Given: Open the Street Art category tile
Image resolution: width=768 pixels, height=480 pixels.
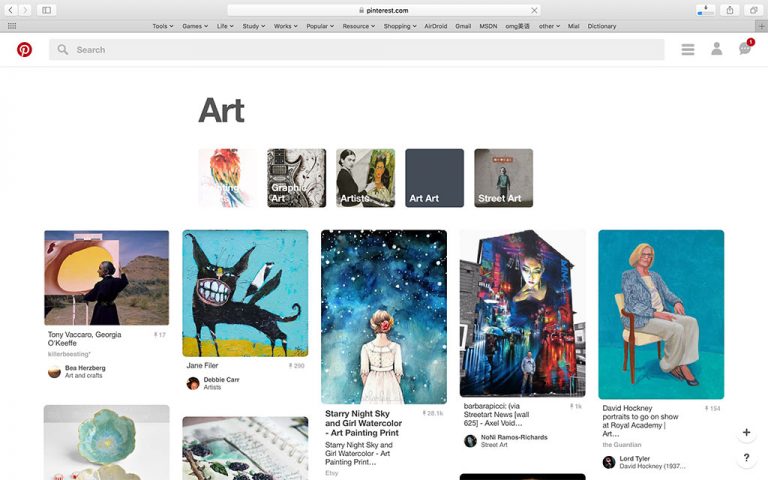Looking at the screenshot, I should click(504, 178).
